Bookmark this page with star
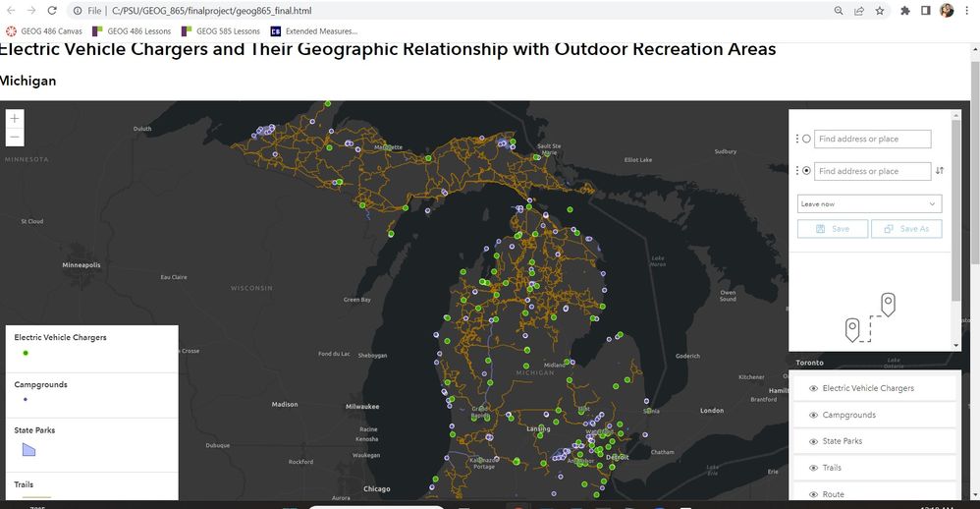The width and height of the screenshot is (980, 509). coord(880,11)
